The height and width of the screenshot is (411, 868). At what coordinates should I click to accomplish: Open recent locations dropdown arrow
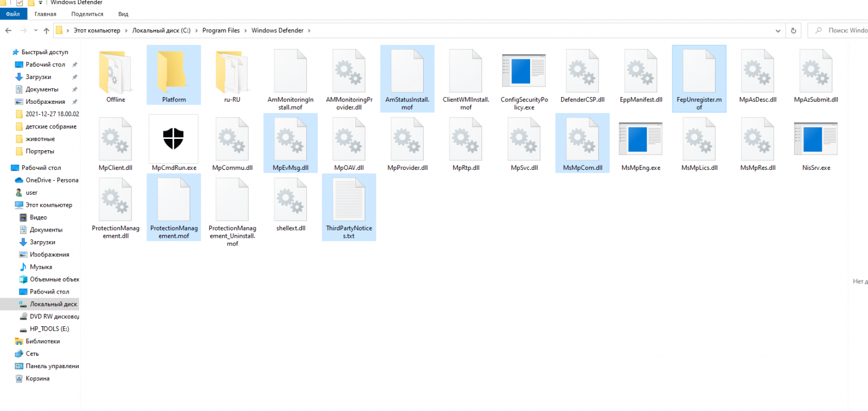tap(36, 30)
